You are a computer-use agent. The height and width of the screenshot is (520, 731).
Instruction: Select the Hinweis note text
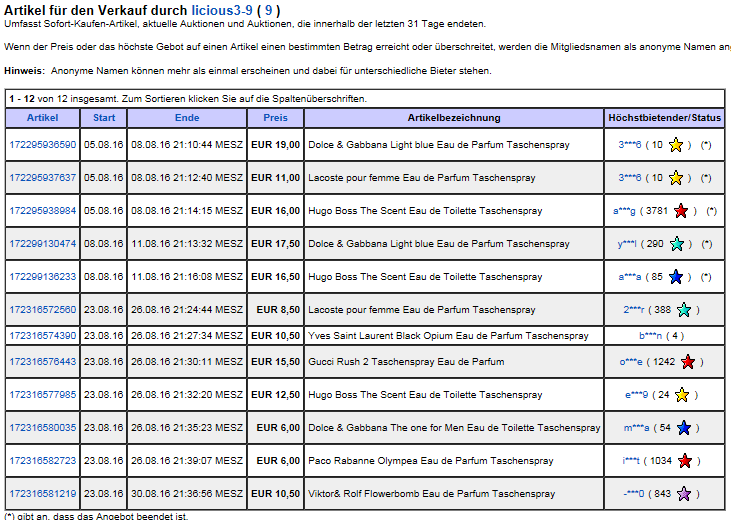pos(248,71)
